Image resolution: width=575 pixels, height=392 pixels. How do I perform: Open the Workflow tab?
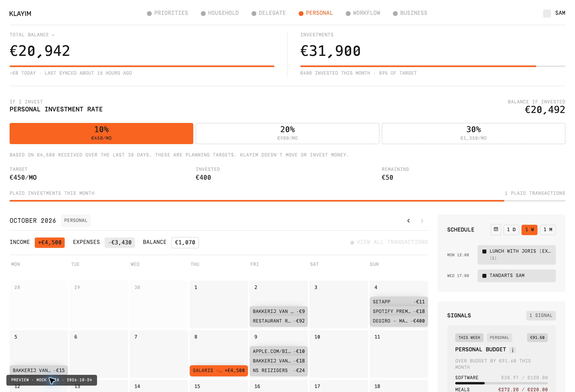363,13
